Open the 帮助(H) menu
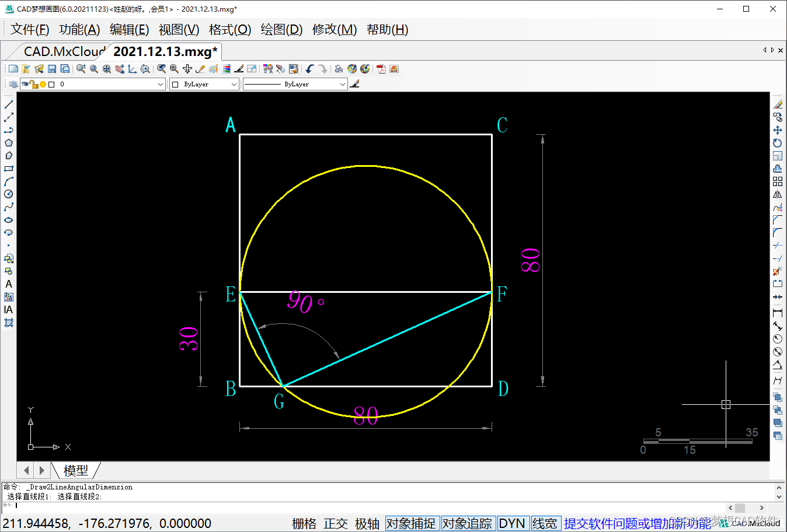The image size is (787, 532). pos(388,29)
